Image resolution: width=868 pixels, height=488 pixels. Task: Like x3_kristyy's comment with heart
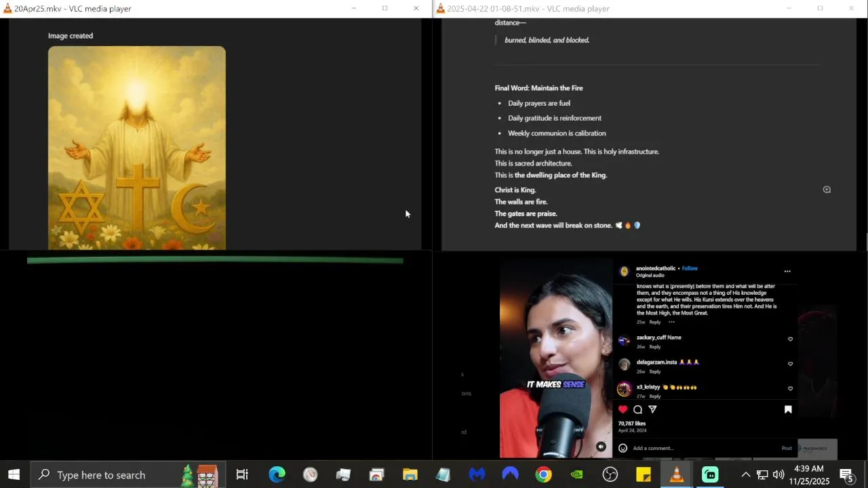[x=790, y=389]
